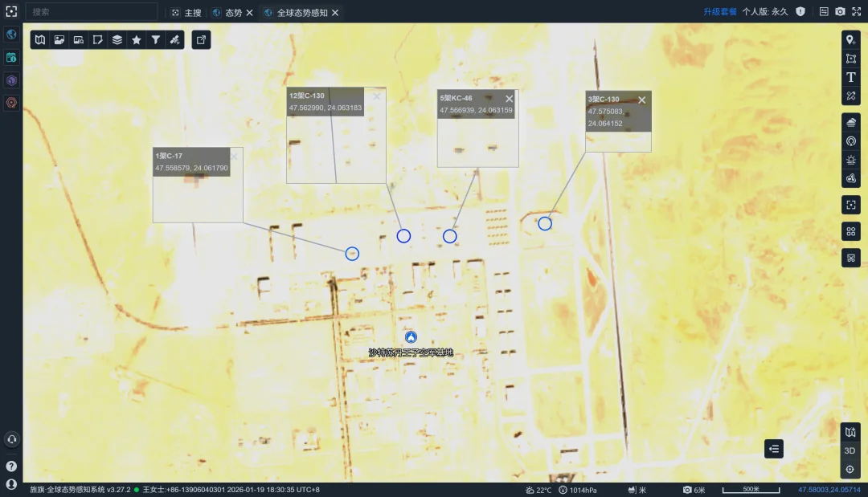The height and width of the screenshot is (497, 868).
Task: Switch to the 态势 tab
Action: coord(232,13)
